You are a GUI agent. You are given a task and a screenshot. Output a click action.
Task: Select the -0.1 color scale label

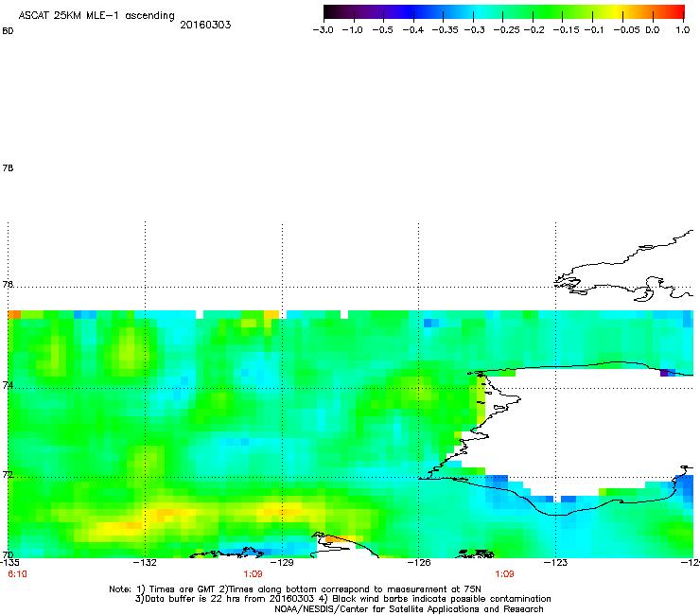593,30
